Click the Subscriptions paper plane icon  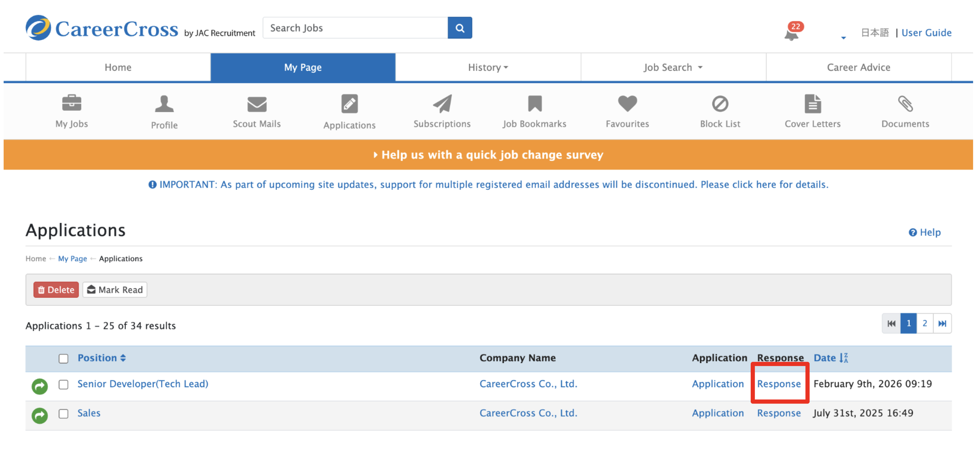[442, 104]
